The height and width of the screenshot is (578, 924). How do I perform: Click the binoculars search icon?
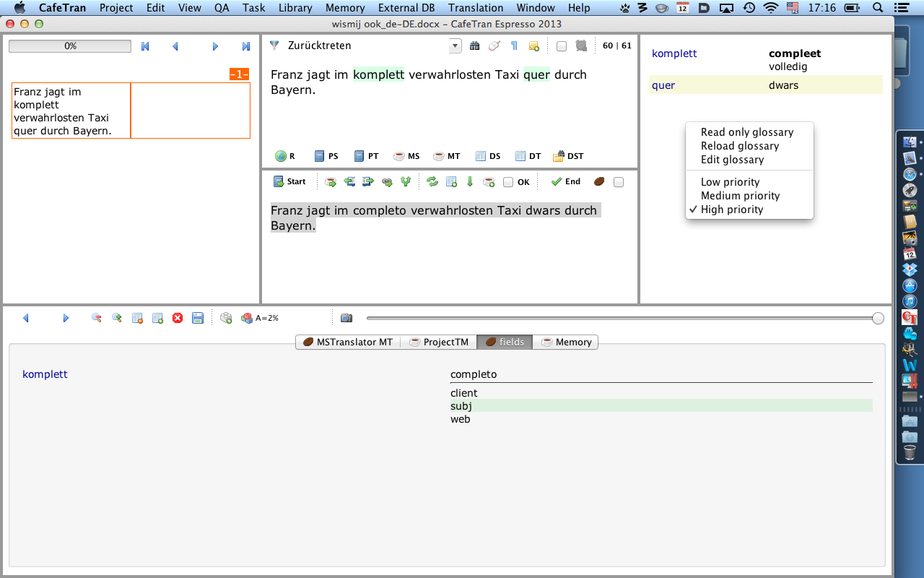(474, 46)
